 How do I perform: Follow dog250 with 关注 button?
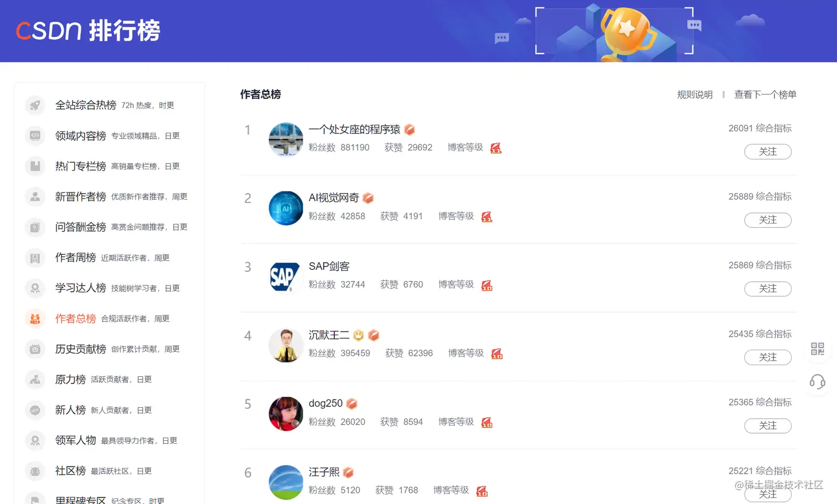tap(768, 426)
